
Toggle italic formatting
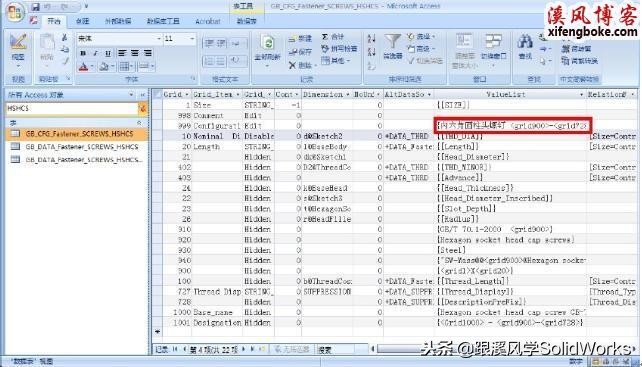(95, 53)
